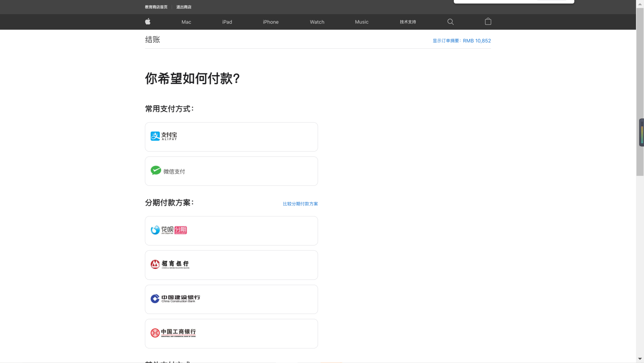Open the Watch navigation entry
This screenshot has width=644, height=363.
pos(317,21)
